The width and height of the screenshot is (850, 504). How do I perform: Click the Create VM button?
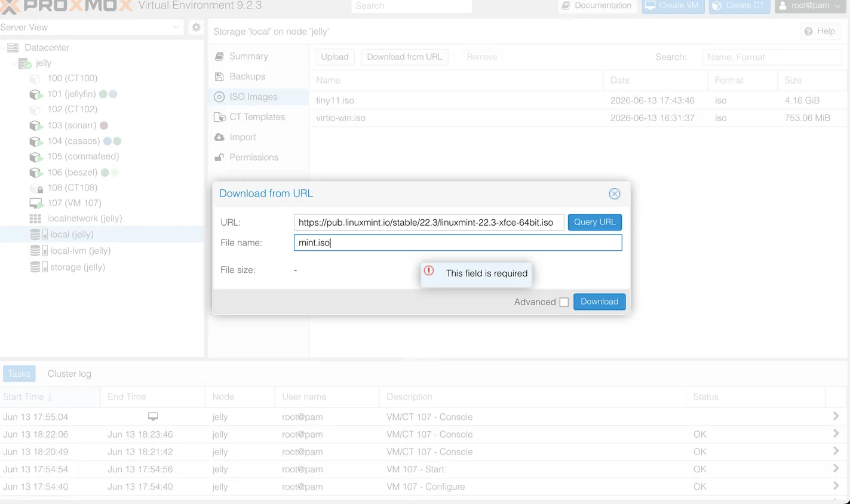pos(673,5)
